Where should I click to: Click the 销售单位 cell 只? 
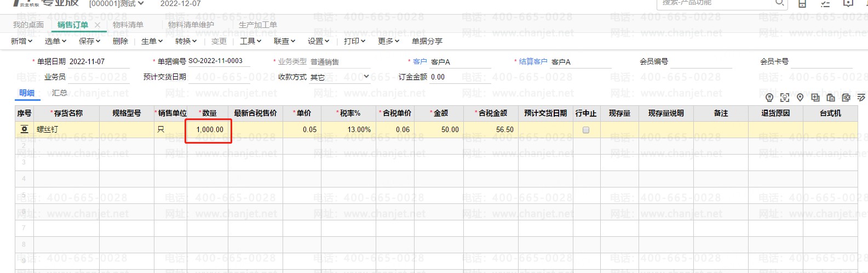171,130
